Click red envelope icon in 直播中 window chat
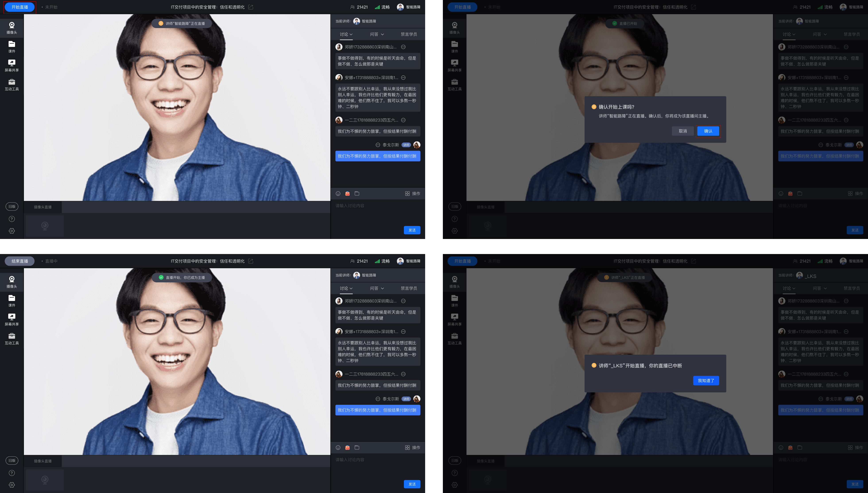 pyautogui.click(x=347, y=448)
